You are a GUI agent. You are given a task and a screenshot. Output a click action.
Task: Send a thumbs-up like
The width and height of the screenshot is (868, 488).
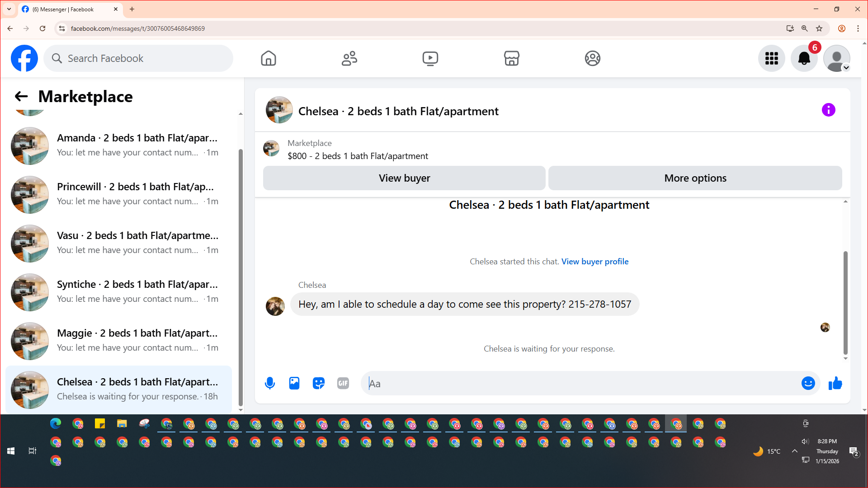[835, 383]
